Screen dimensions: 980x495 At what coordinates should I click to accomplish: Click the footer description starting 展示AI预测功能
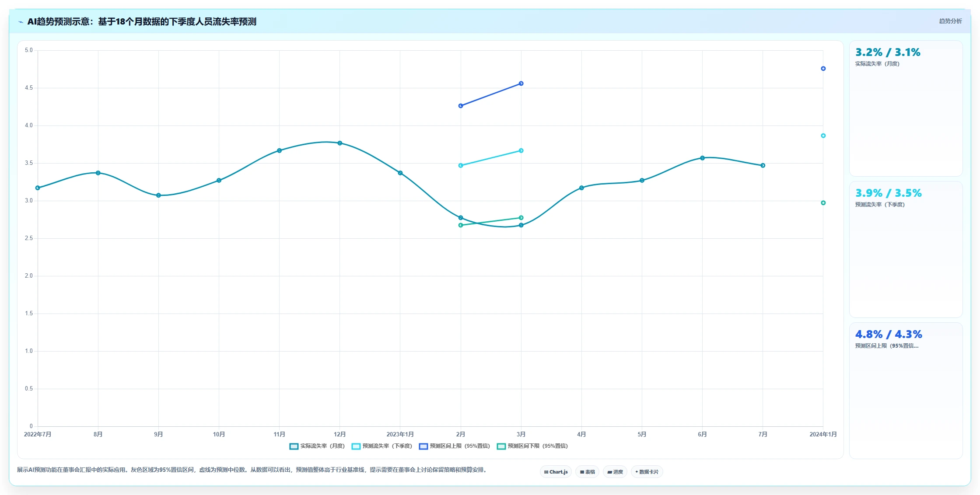252,470
